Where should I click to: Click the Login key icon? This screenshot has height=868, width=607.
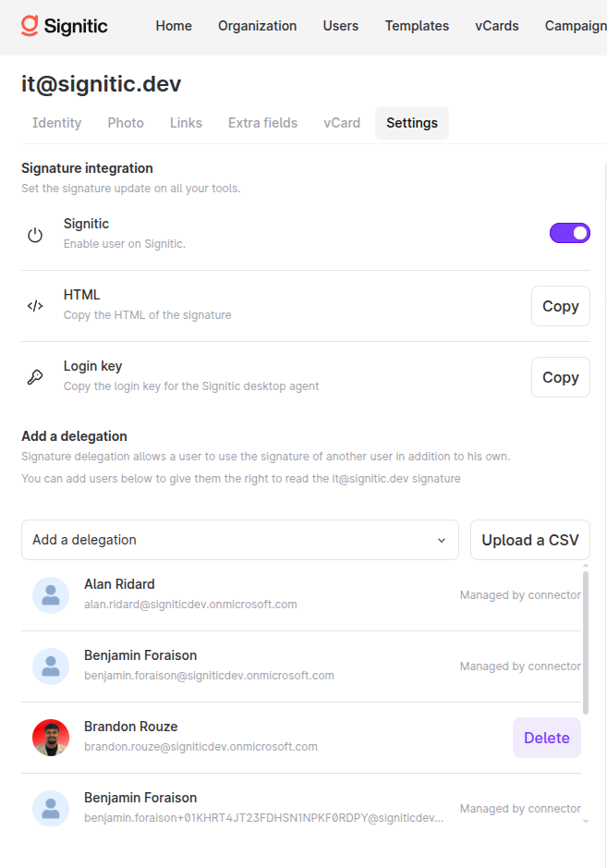coord(35,377)
